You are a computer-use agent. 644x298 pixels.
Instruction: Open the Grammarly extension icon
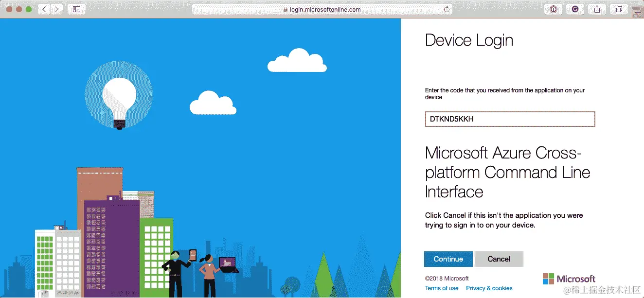pos(575,9)
